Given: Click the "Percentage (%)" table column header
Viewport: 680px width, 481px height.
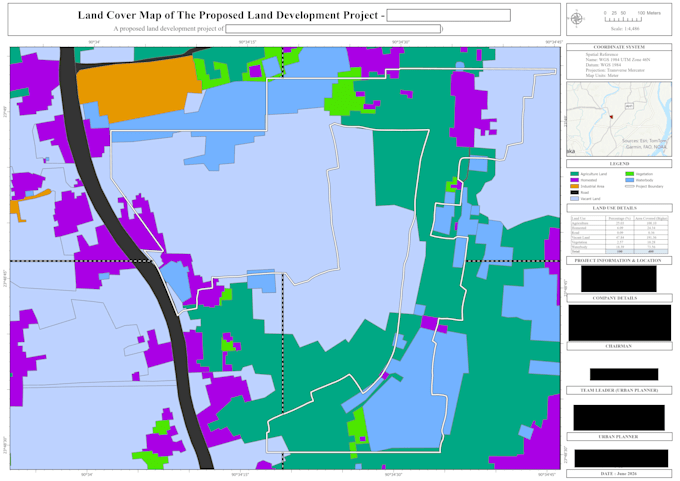Looking at the screenshot, I should click(x=619, y=218).
